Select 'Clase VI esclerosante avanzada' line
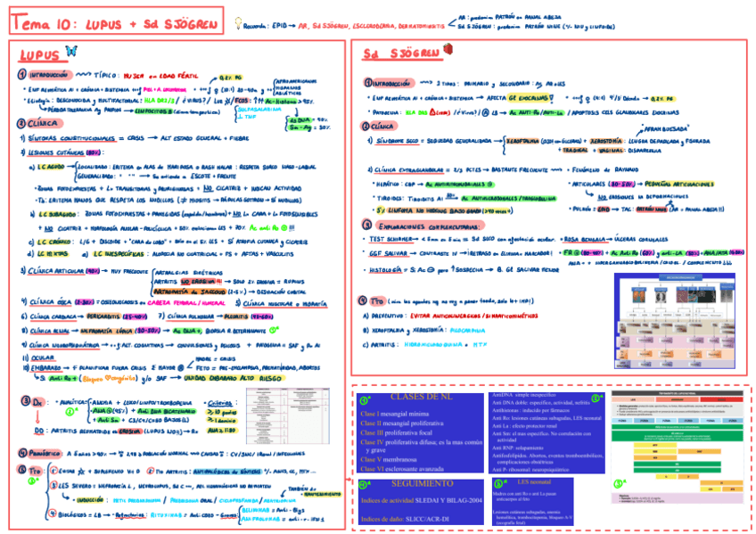756x534 pixels. pos(402,469)
